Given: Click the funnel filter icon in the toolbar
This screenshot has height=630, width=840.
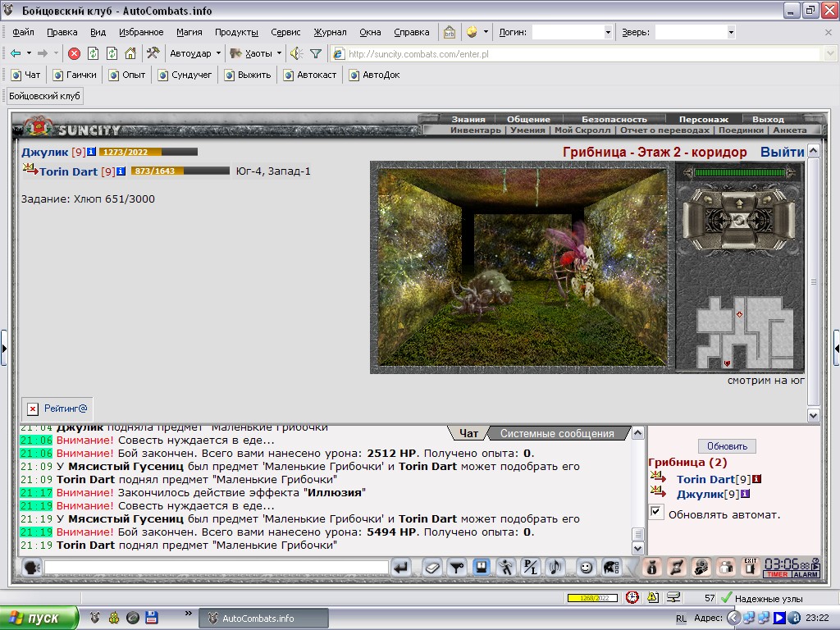Looking at the screenshot, I should [x=316, y=53].
